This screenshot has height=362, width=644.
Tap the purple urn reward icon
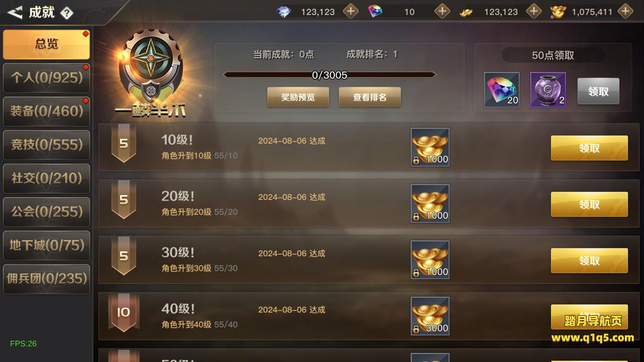tap(548, 89)
